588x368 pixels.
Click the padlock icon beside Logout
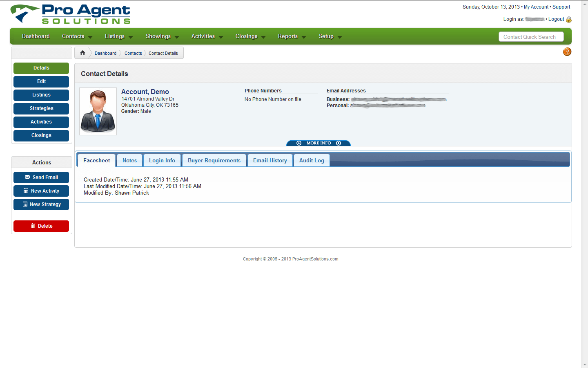pos(569,19)
